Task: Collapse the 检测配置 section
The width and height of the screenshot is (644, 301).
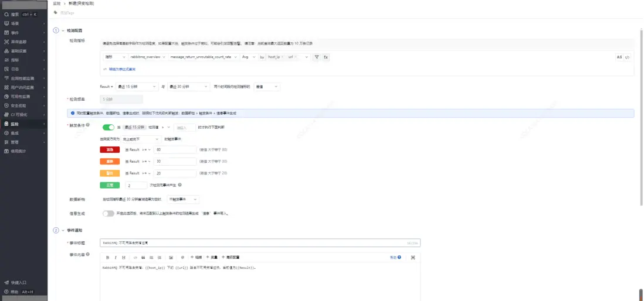Action: [63, 30]
